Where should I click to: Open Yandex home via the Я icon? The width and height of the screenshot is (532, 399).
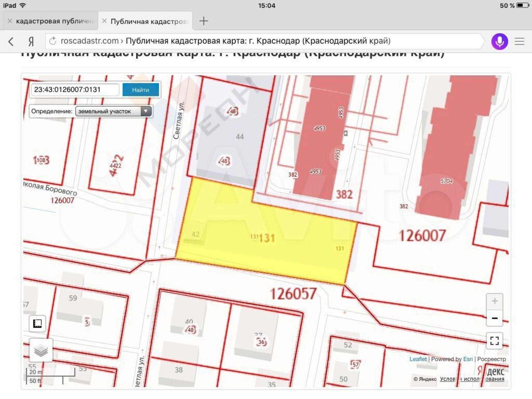pyautogui.click(x=31, y=41)
